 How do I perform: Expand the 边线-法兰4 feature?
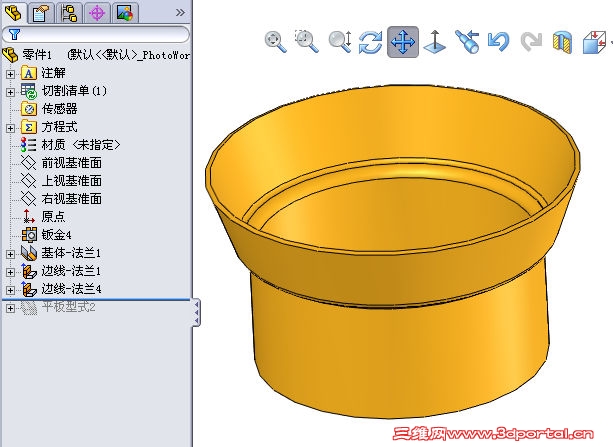point(10,290)
